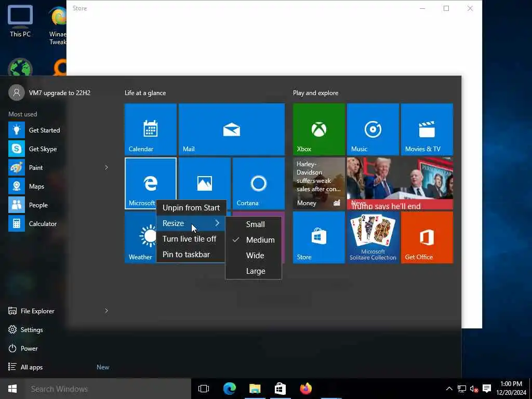Choose Turn live tile off

[x=191, y=239]
